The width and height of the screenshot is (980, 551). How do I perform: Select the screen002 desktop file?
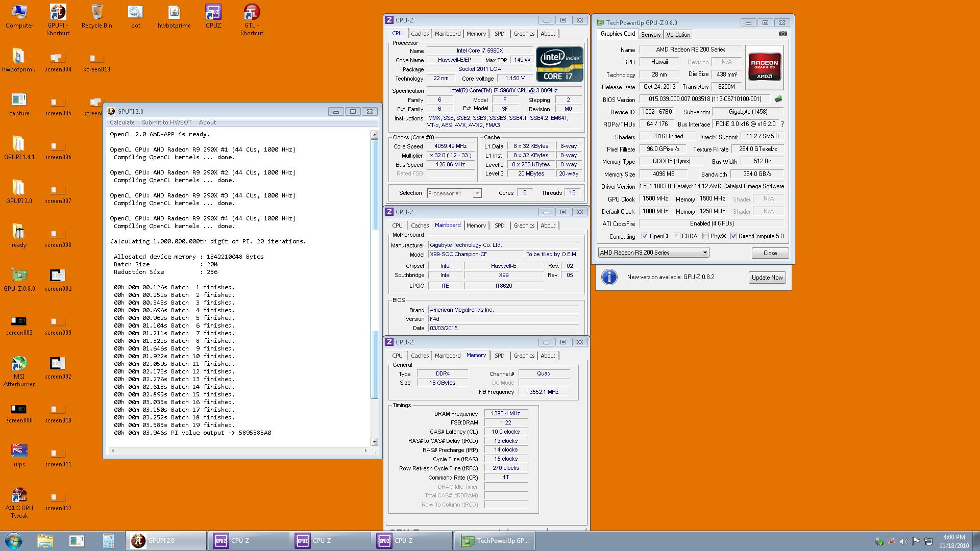(58, 368)
